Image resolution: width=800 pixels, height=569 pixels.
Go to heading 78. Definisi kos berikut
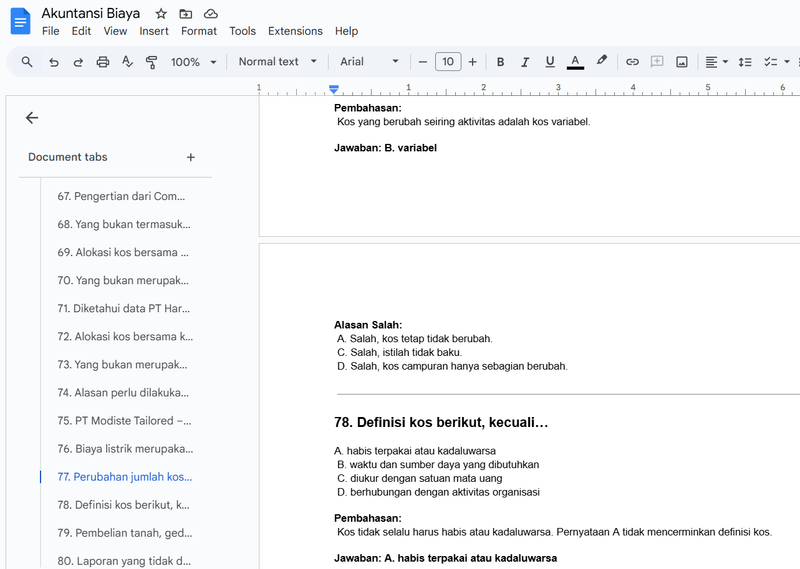123,505
